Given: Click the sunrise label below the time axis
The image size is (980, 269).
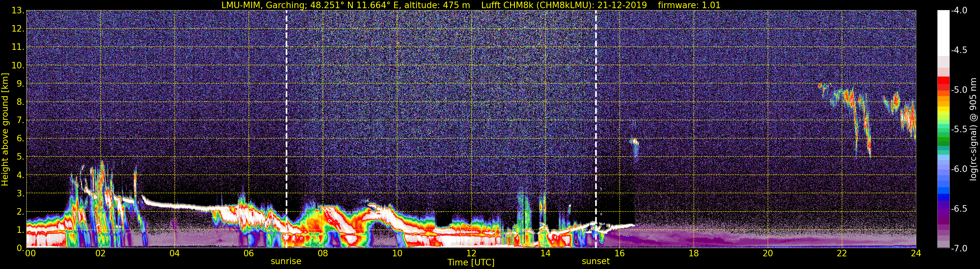Looking at the screenshot, I should point(286,262).
